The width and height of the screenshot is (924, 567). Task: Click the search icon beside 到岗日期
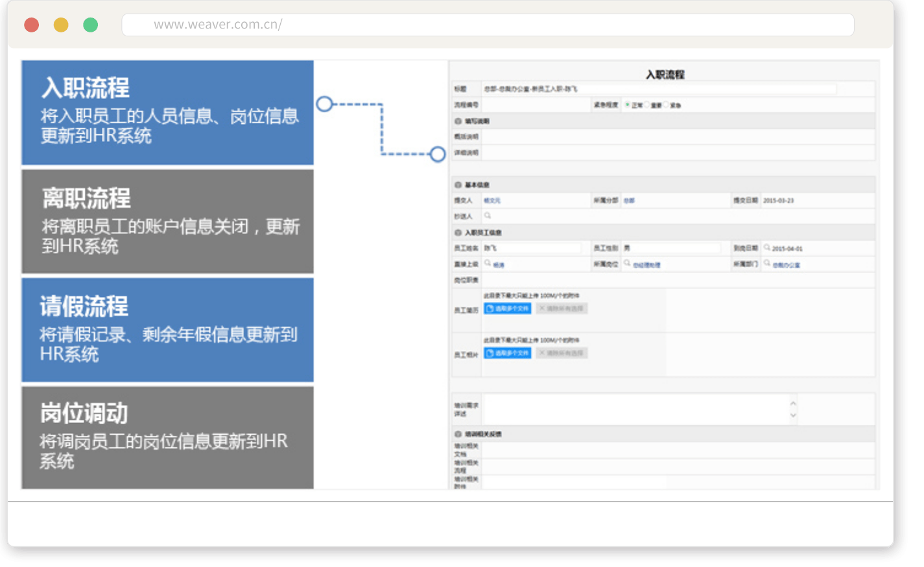tap(767, 248)
